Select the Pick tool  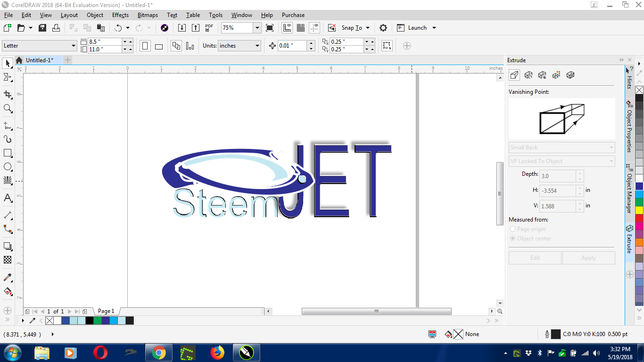[8, 63]
